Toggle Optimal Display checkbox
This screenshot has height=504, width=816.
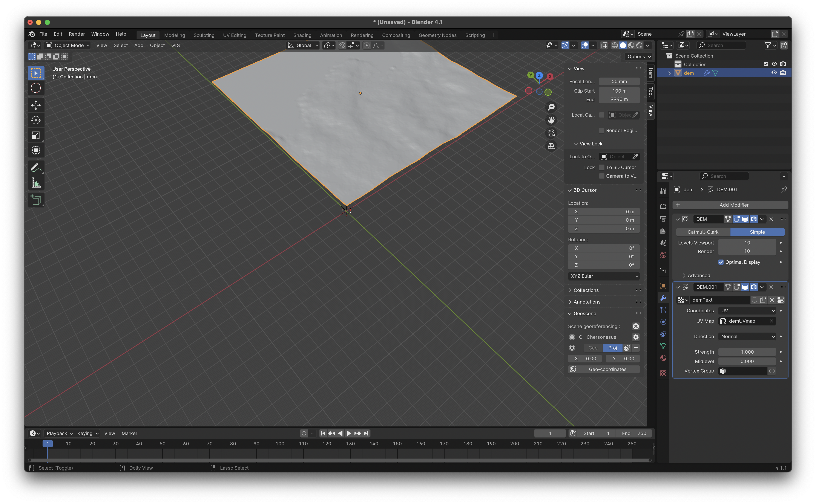click(x=721, y=262)
